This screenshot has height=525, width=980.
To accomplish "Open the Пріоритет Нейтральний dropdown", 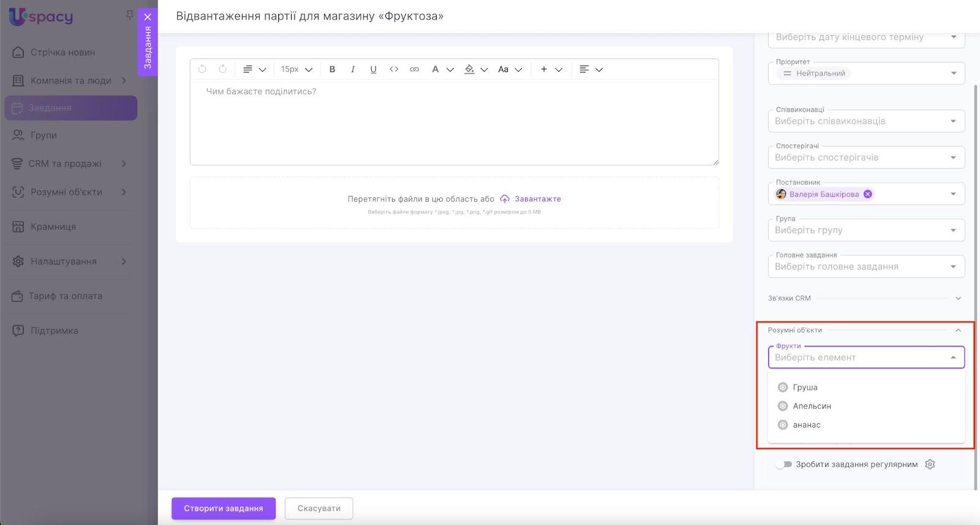I will (x=866, y=73).
